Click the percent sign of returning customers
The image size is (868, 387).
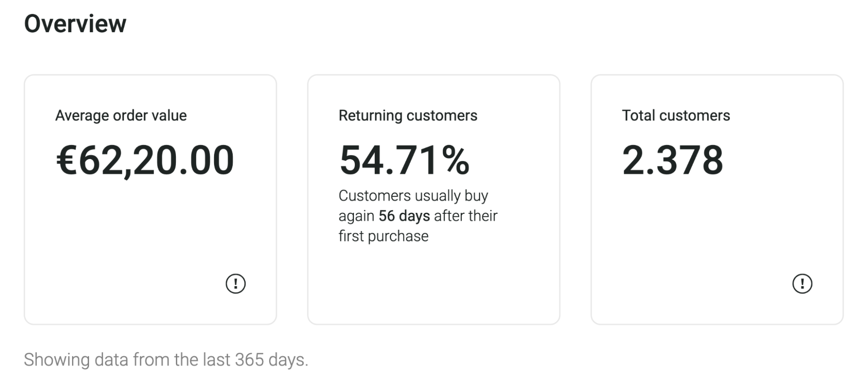coord(455,160)
